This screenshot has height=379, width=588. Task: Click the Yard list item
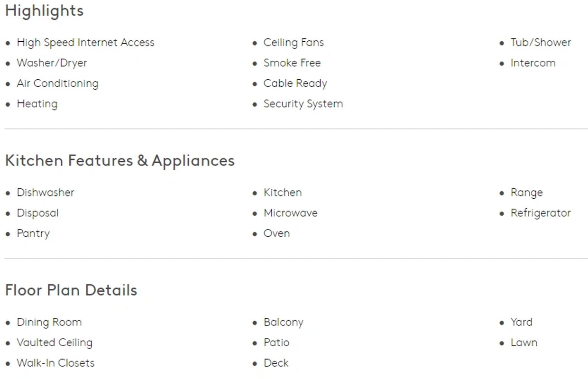(x=521, y=322)
